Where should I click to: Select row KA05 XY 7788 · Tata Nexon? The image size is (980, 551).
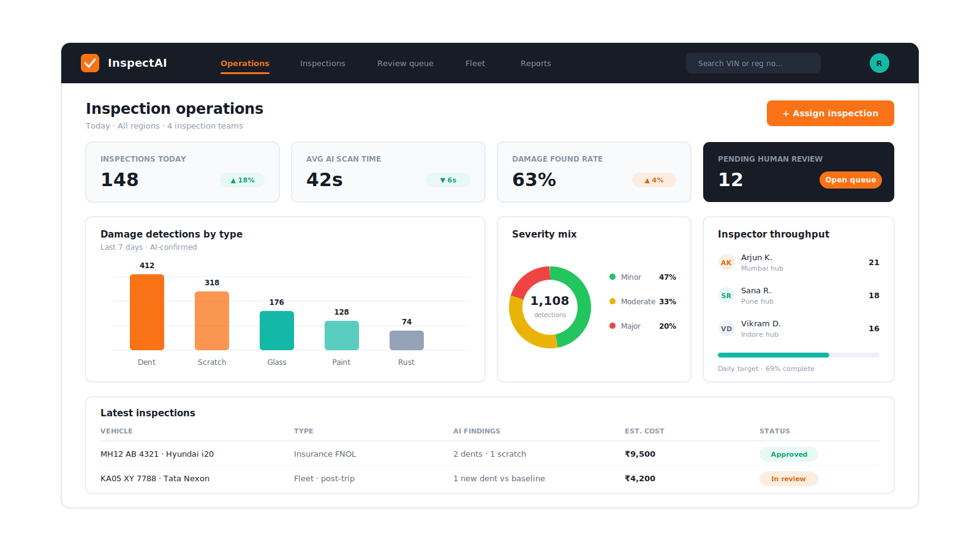[490, 478]
